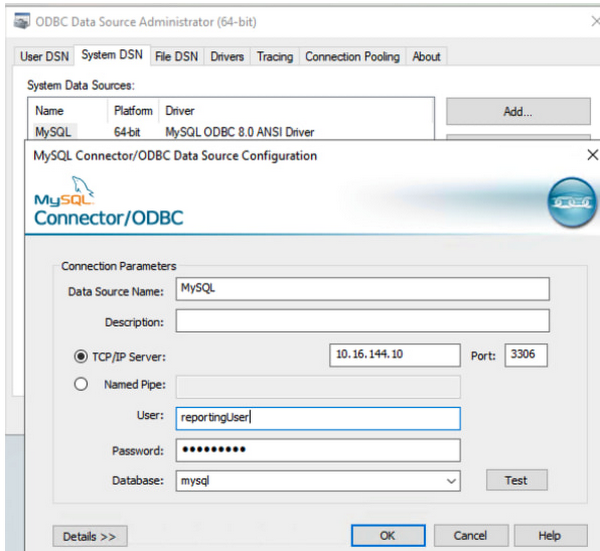600x551 pixels.
Task: Click the Name column header
Action: pos(68,111)
